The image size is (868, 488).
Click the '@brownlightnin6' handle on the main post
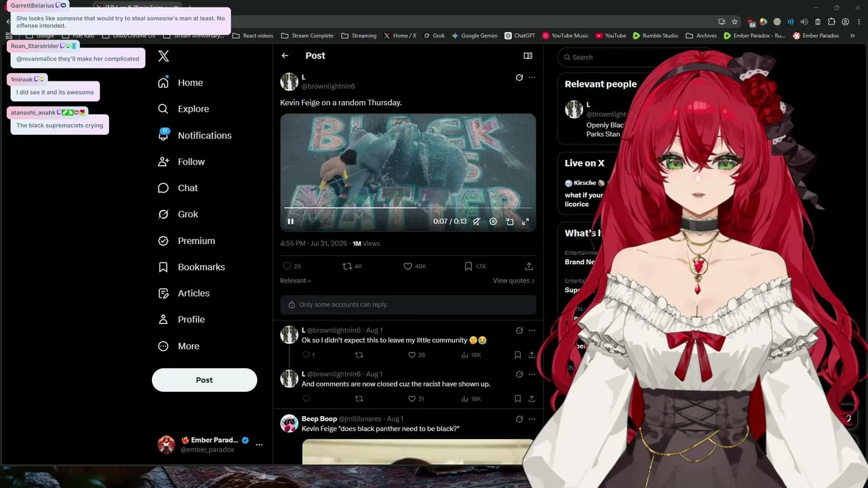328,86
